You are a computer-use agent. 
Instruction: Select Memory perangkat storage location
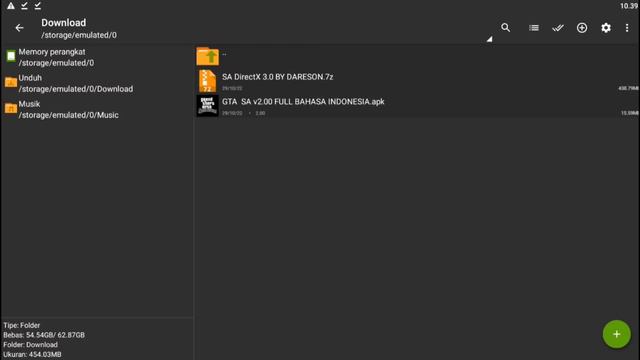point(97,57)
